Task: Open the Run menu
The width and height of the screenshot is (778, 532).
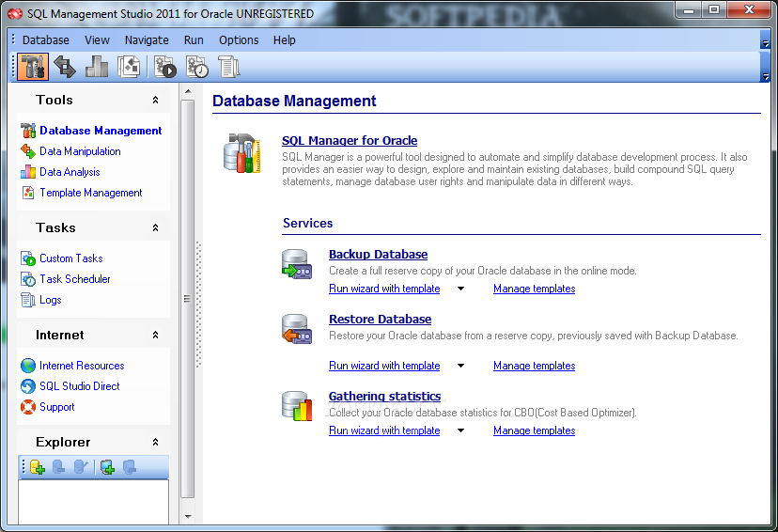Action: point(194,40)
